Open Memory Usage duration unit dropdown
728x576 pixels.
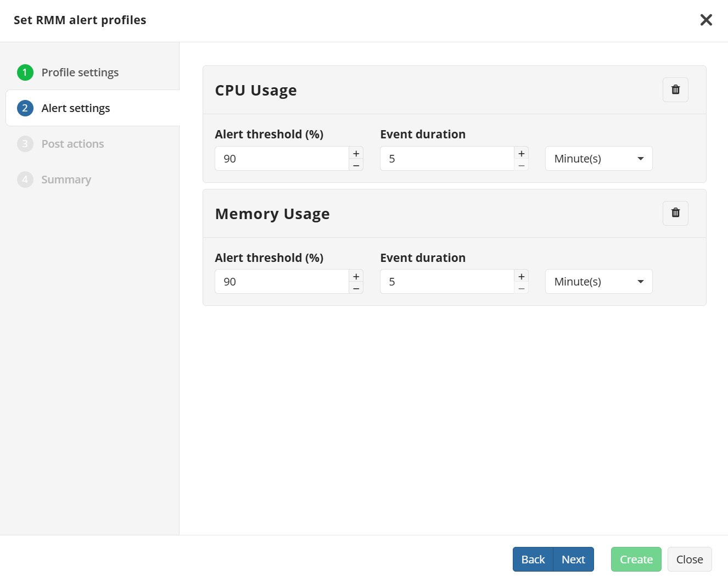tap(598, 282)
